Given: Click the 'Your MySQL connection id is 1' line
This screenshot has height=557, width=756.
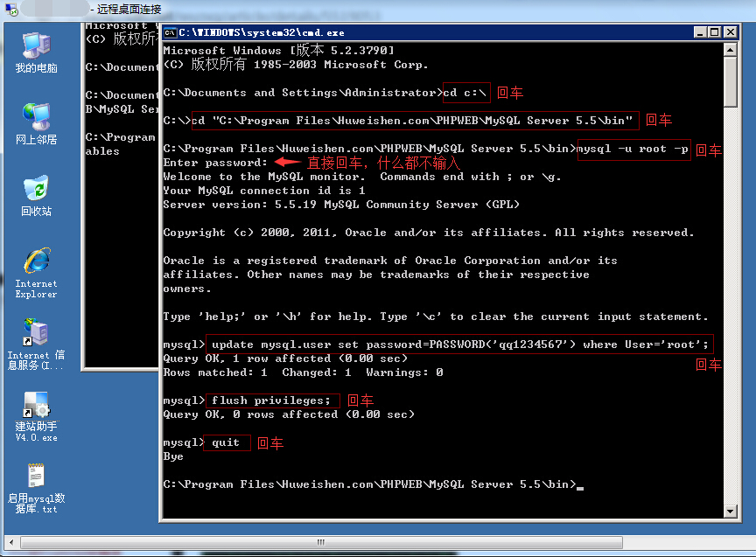Looking at the screenshot, I should tap(264, 191).
